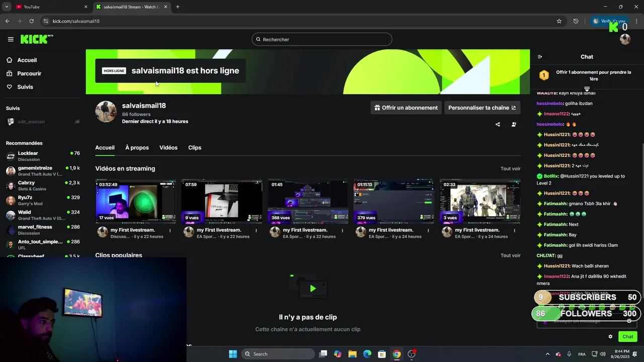Click the salvaismail18 profile avatar
644x362 pixels.
(106, 112)
